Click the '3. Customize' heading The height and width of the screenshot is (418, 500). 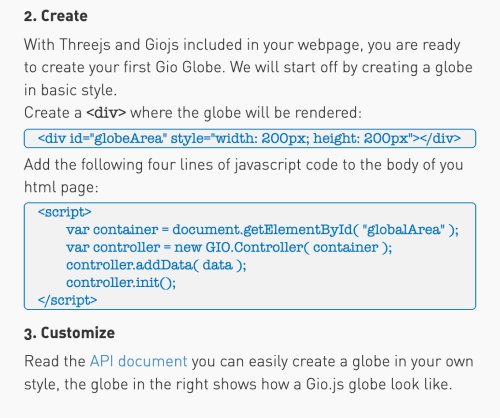tap(69, 333)
